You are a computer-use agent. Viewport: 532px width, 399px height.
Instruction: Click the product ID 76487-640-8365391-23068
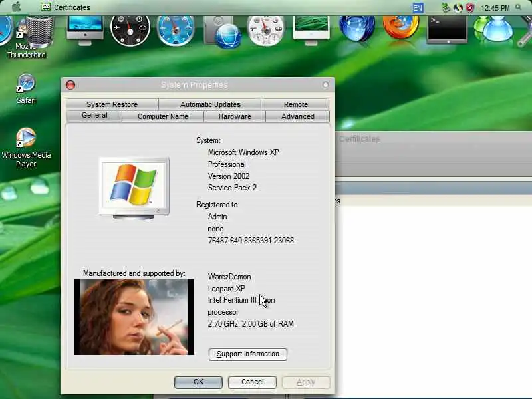(251, 241)
